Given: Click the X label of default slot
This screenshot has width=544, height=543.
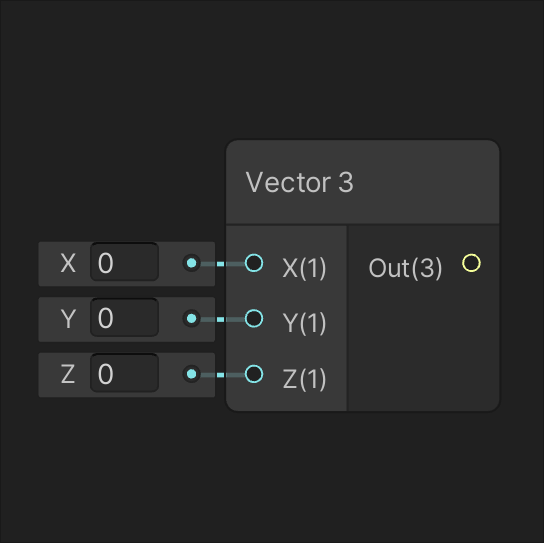Looking at the screenshot, I should coord(68,263).
